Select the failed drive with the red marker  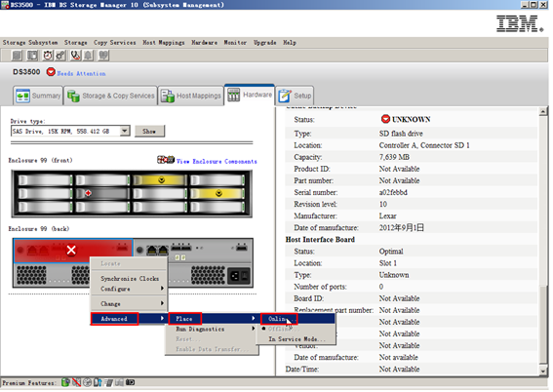point(102,193)
